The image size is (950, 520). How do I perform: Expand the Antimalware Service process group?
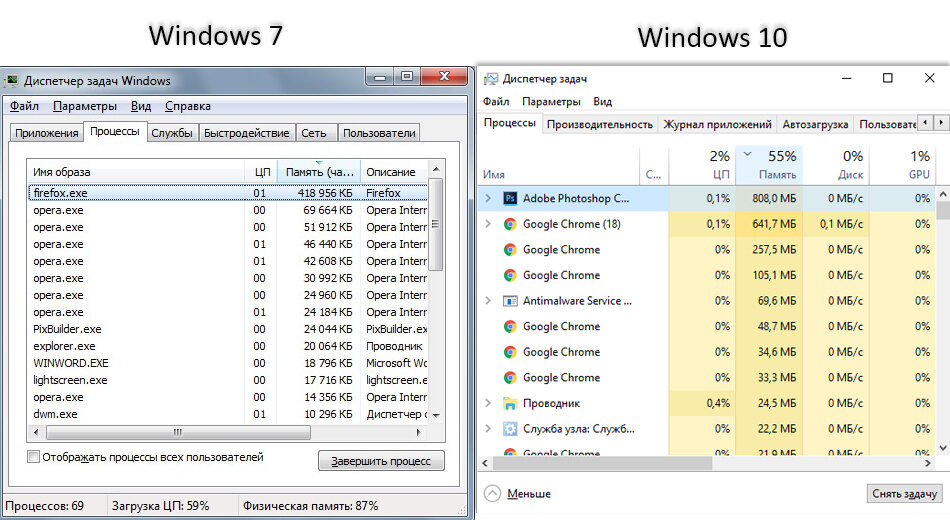click(488, 300)
